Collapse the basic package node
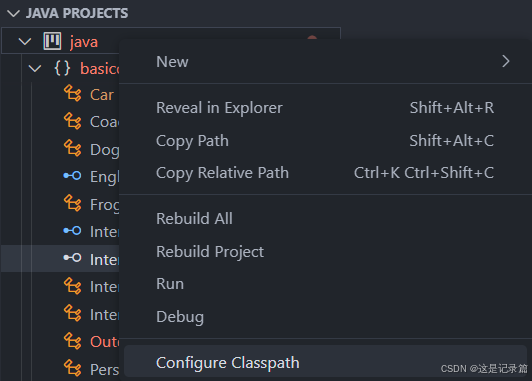Image resolution: width=532 pixels, height=381 pixels. 35,69
